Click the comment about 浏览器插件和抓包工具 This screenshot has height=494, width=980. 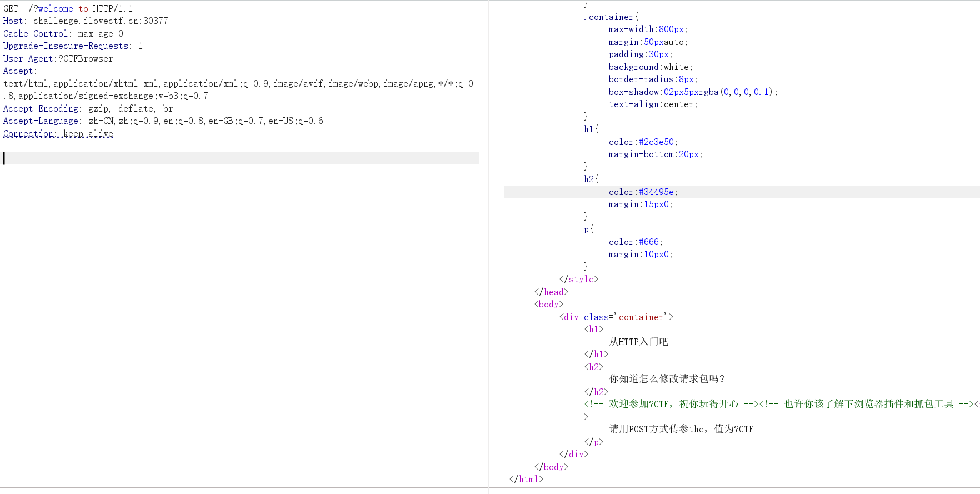(x=866, y=404)
